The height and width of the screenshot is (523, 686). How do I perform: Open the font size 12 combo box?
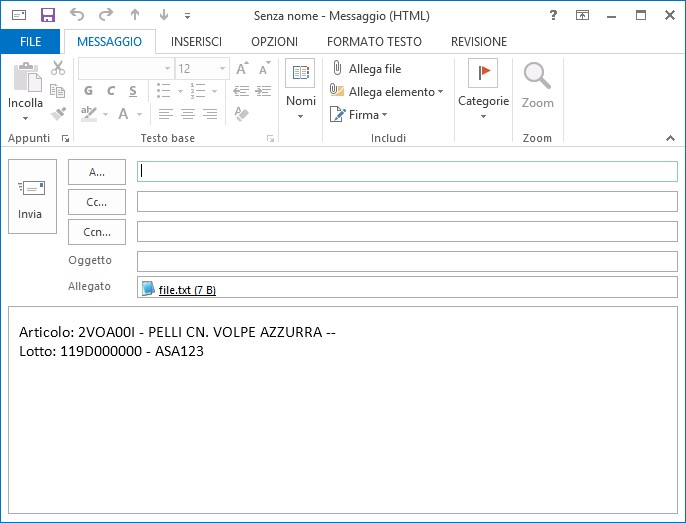[202, 69]
